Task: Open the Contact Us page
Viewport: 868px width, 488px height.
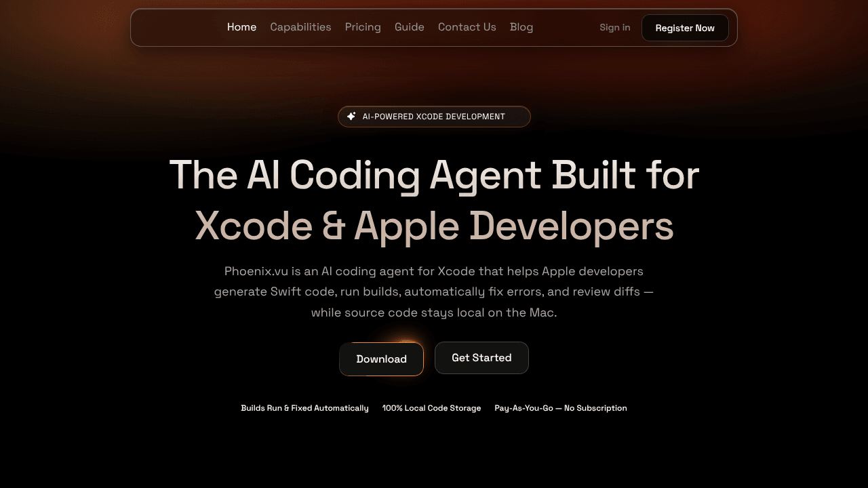Action: tap(467, 27)
